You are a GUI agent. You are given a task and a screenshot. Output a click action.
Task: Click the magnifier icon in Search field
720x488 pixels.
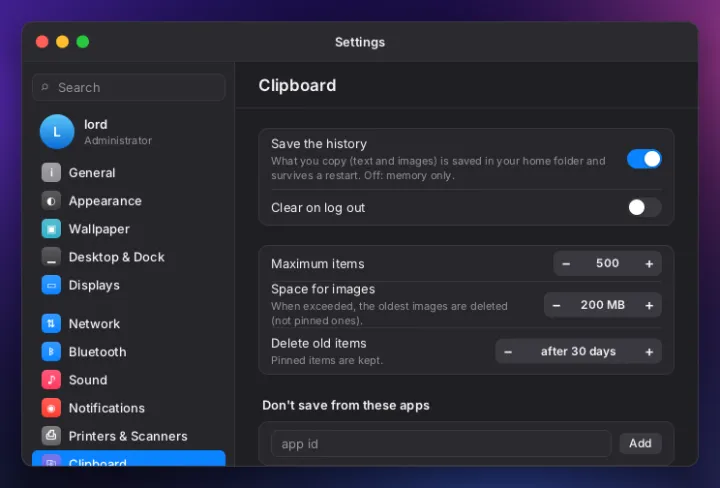coord(45,87)
